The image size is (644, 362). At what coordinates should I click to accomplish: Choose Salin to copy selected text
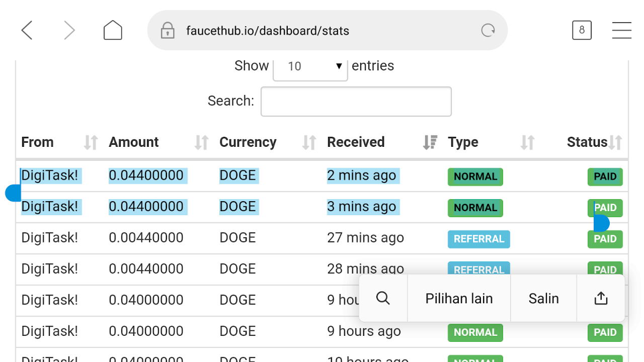tap(543, 299)
